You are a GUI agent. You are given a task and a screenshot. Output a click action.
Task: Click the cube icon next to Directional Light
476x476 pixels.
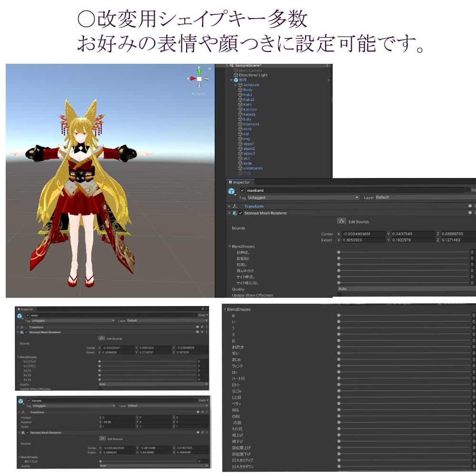pos(236,75)
